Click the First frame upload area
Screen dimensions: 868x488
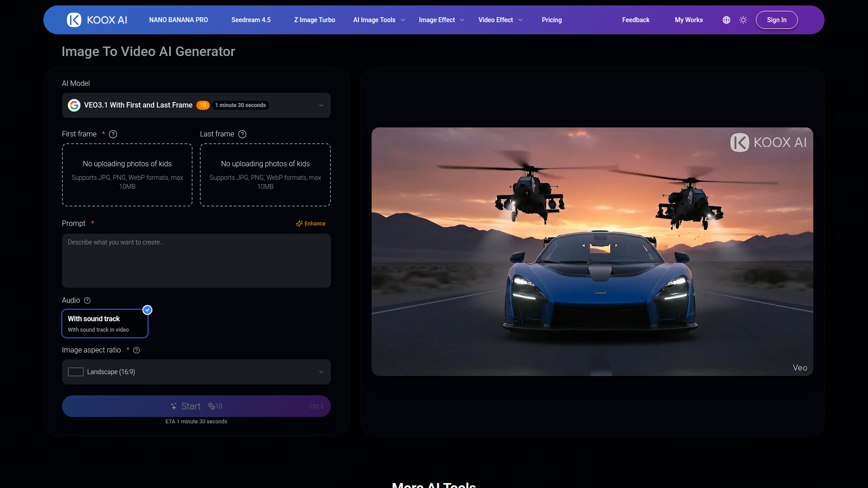click(127, 175)
